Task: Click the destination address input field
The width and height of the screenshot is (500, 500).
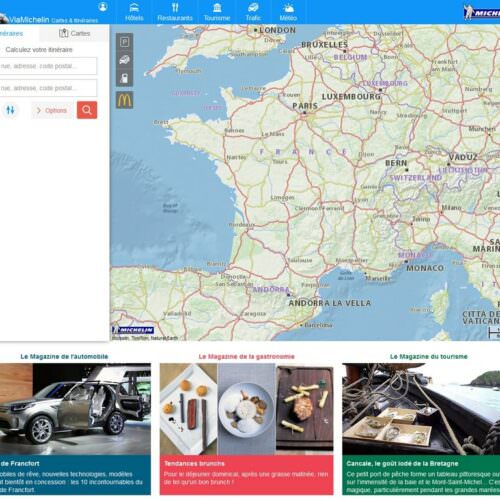Action: pos(47,88)
